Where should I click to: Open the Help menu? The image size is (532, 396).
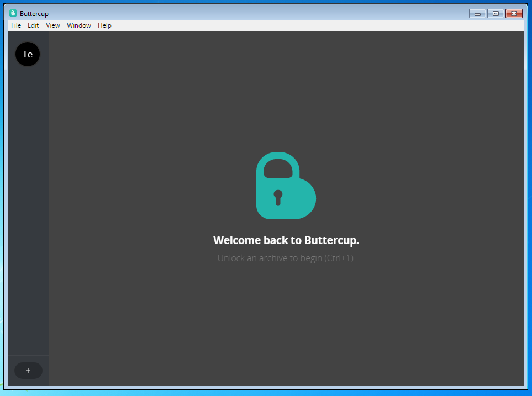coord(104,25)
